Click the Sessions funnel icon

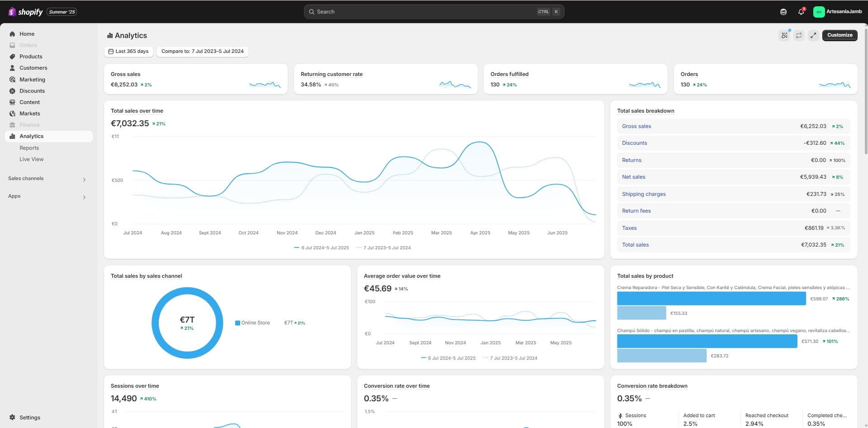tap(620, 416)
